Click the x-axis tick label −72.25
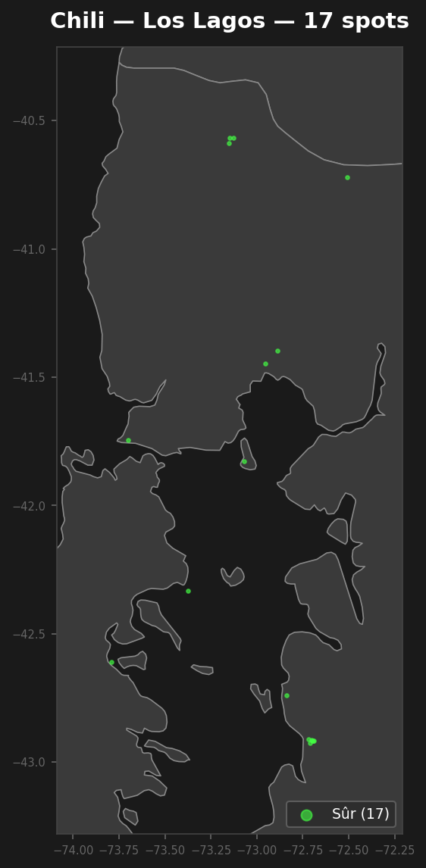This screenshot has height=868, width=426. pos(394,850)
